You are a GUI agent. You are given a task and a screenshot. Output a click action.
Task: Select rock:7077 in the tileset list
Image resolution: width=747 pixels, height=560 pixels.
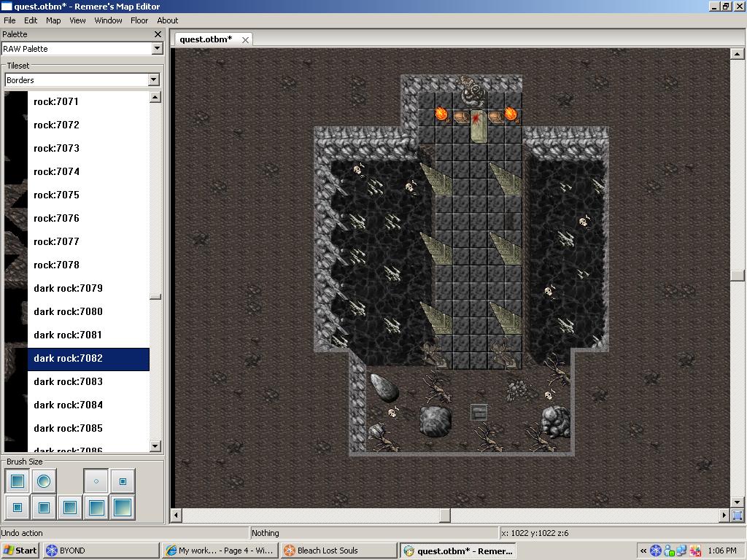pos(77,241)
